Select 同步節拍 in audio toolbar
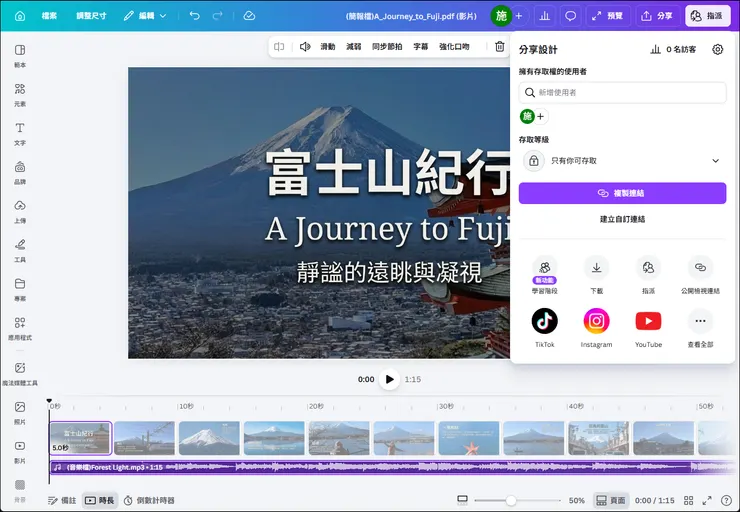This screenshot has height=512, width=740. (387, 47)
